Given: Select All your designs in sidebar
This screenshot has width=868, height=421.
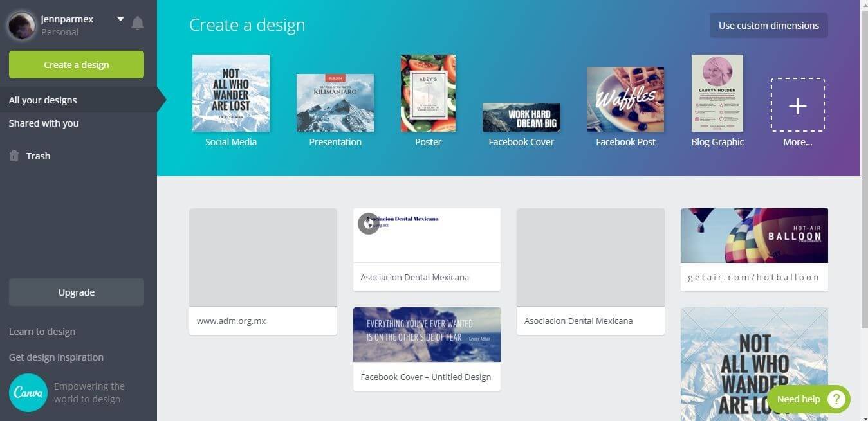Looking at the screenshot, I should (x=78, y=100).
